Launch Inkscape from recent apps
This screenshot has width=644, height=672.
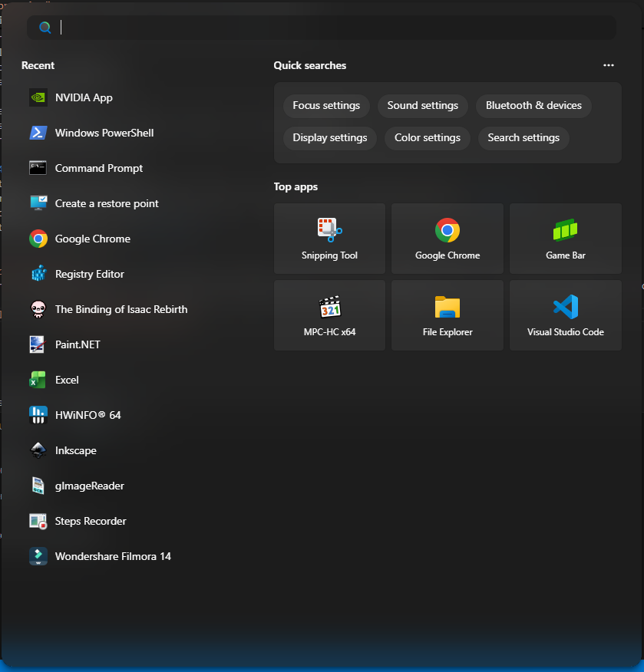pyautogui.click(x=75, y=450)
